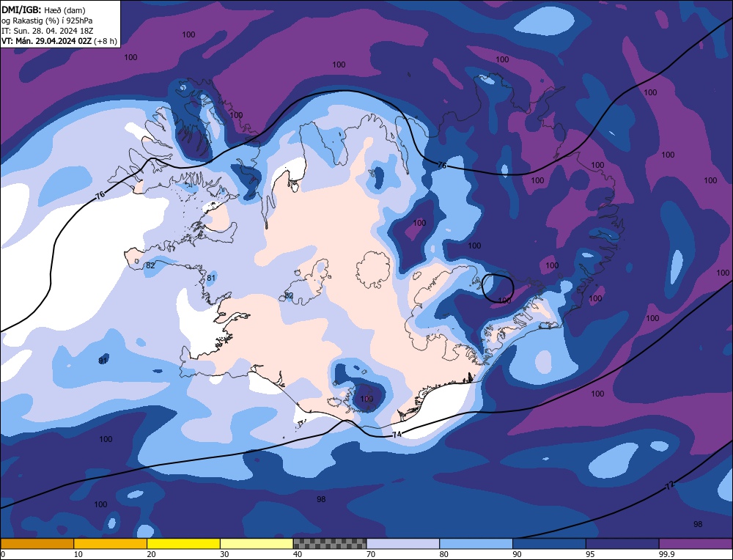The image size is (733, 560).
Task: Click the '72' contour label in the southeast
Action: tap(670, 485)
